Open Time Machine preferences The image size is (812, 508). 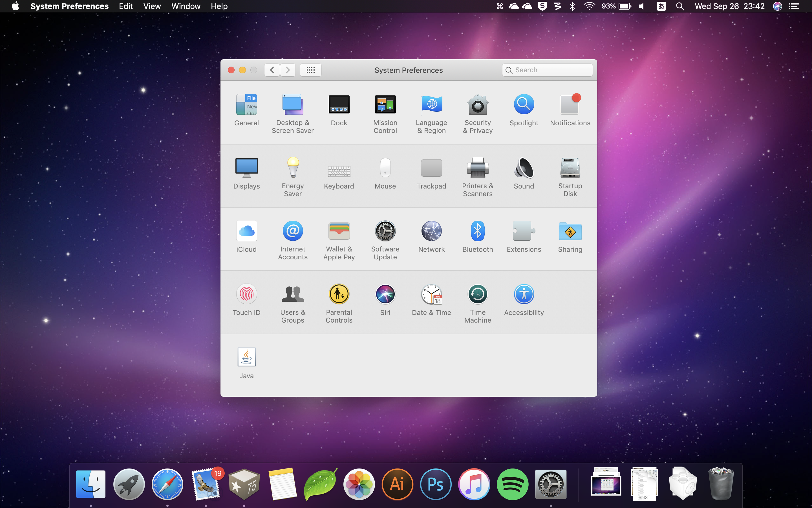(478, 303)
